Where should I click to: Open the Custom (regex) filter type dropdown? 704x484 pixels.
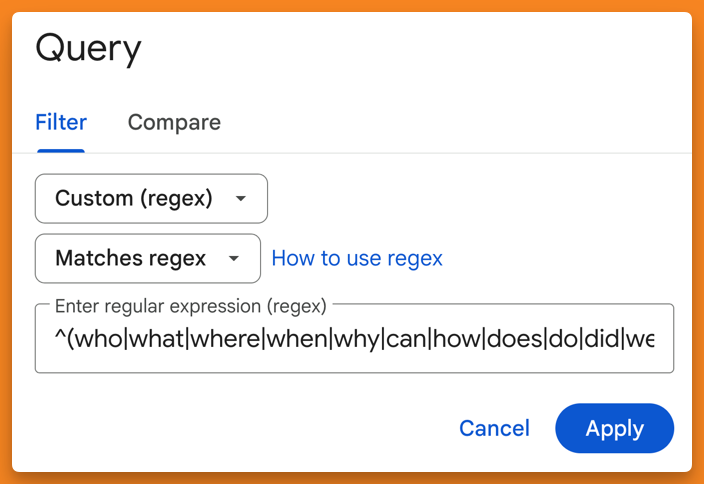pyautogui.click(x=151, y=198)
